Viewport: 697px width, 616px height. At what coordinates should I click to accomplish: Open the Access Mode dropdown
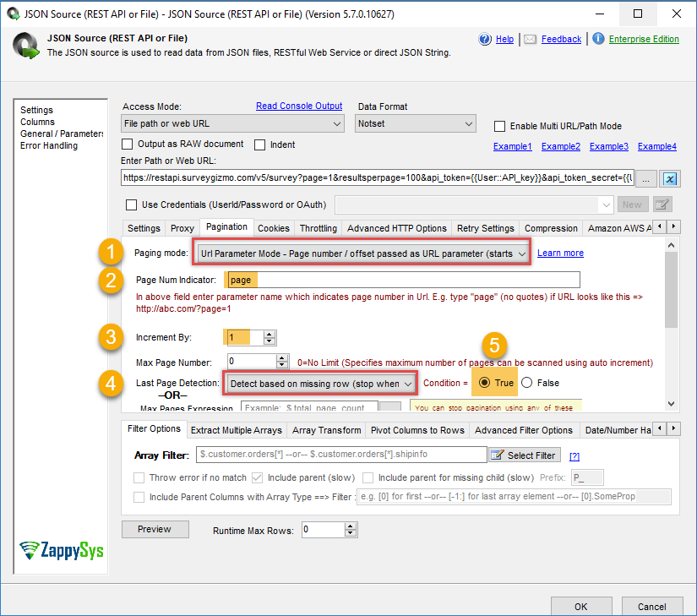[232, 123]
